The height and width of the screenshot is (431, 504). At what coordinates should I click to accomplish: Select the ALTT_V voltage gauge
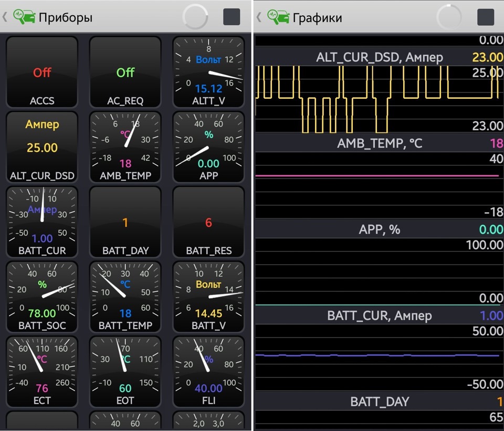(208, 72)
